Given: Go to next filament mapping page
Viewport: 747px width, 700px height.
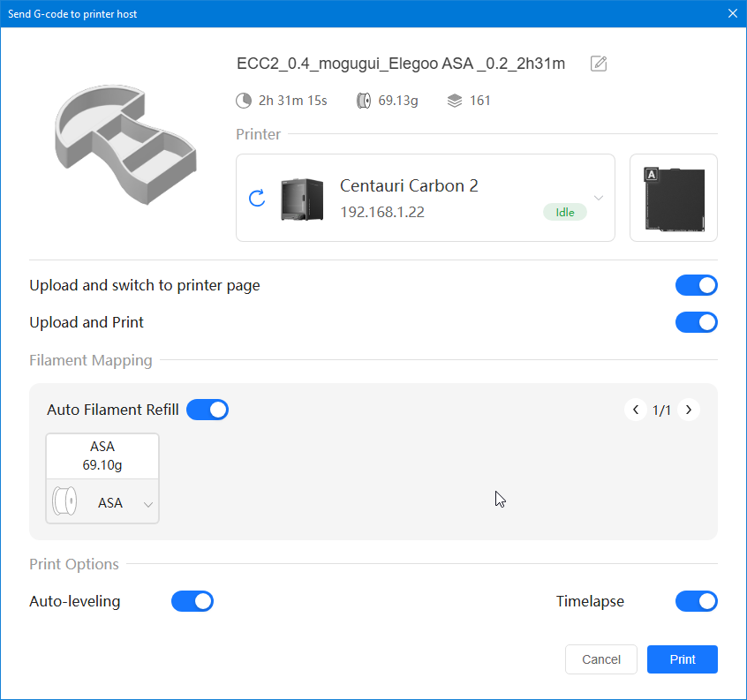Looking at the screenshot, I should coord(689,410).
